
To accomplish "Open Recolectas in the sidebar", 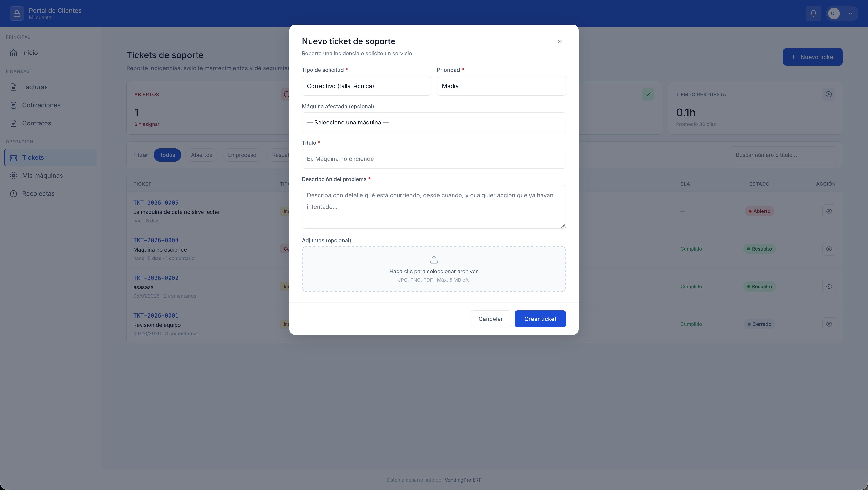I will [x=51, y=194].
